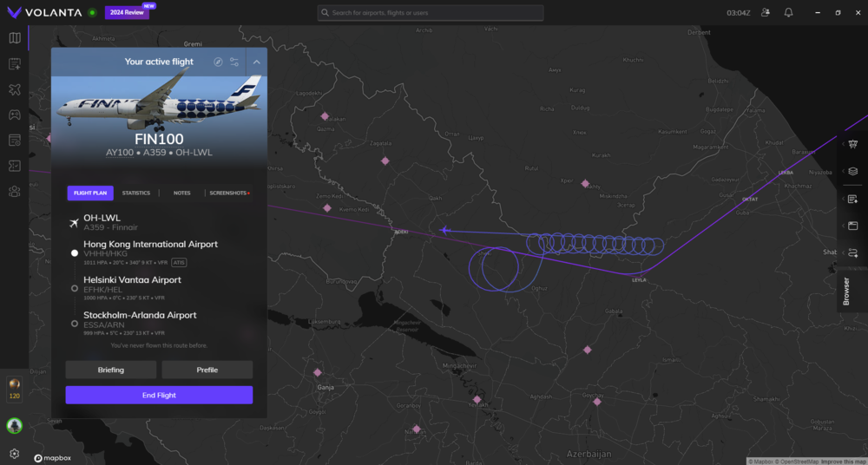Select Helsinki Vantaa Airport waypoint dot
The height and width of the screenshot is (465, 868).
[x=75, y=288]
